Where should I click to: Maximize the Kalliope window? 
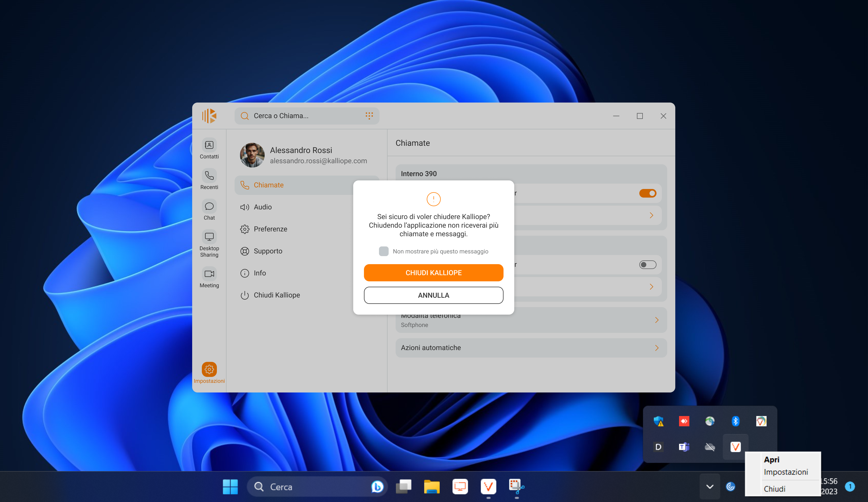pyautogui.click(x=640, y=116)
